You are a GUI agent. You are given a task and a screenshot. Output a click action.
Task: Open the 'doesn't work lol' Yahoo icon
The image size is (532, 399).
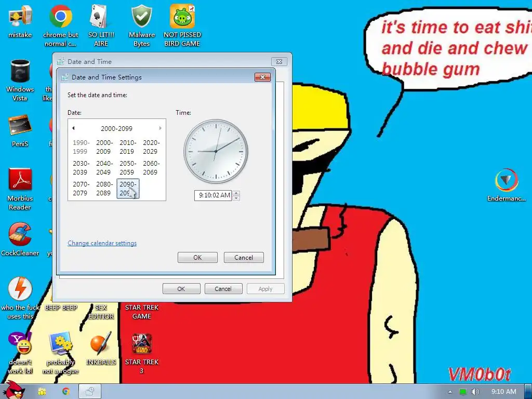[20, 353]
